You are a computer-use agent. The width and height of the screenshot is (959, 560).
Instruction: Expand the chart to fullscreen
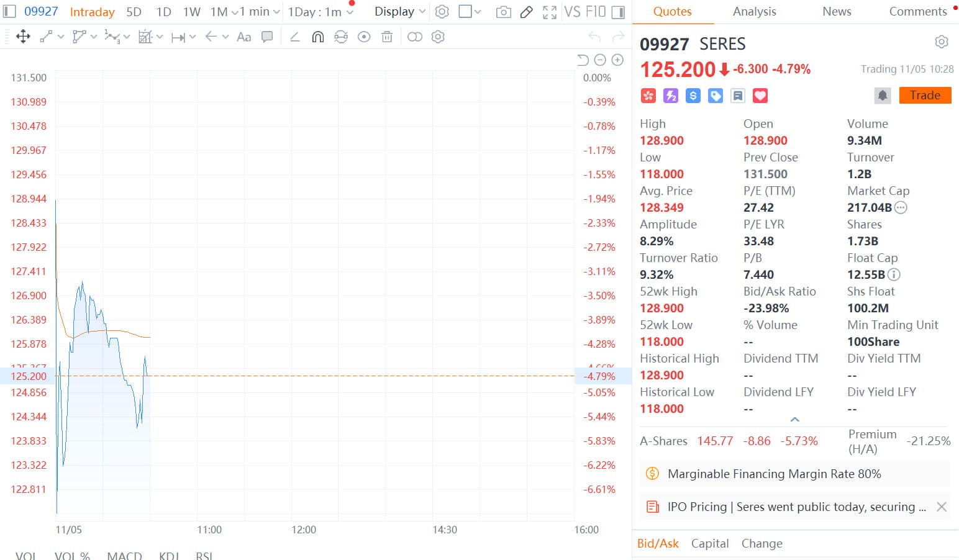pyautogui.click(x=549, y=11)
